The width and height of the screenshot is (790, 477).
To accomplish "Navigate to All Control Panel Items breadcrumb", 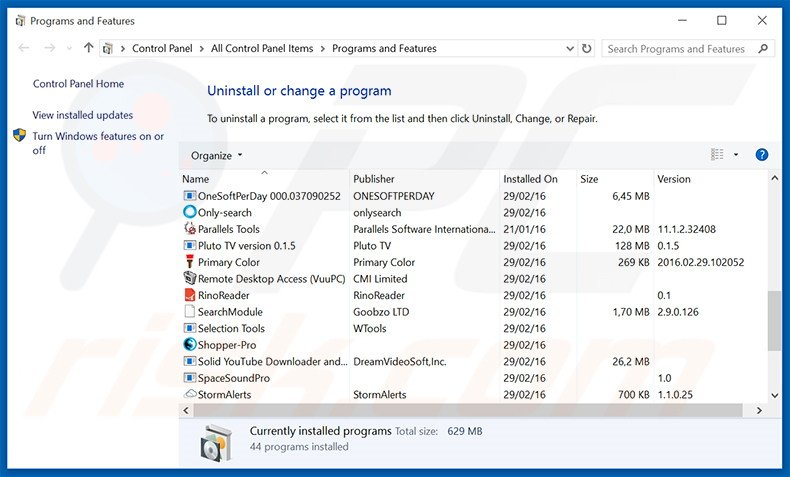I will click(262, 48).
